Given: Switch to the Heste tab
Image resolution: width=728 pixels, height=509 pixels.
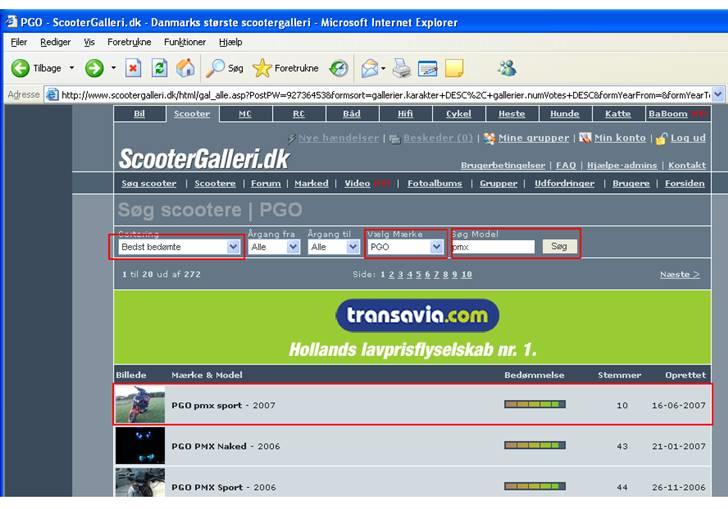Looking at the screenshot, I should (x=512, y=114).
